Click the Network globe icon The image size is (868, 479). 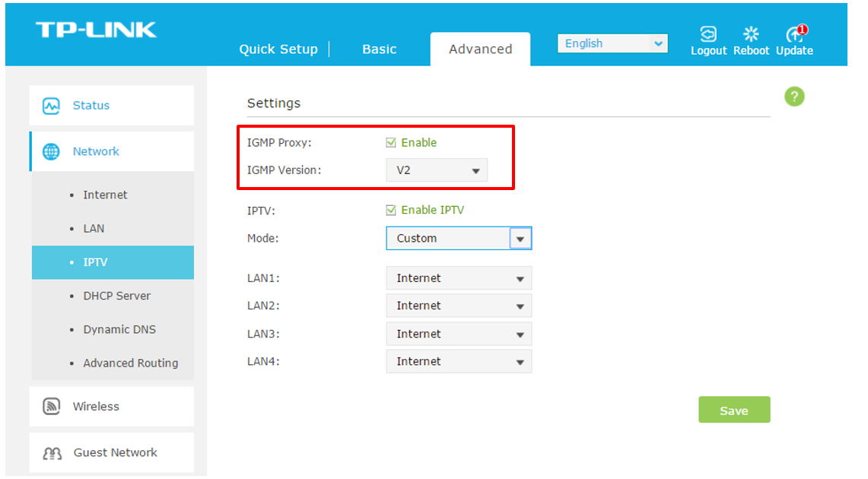click(x=51, y=151)
